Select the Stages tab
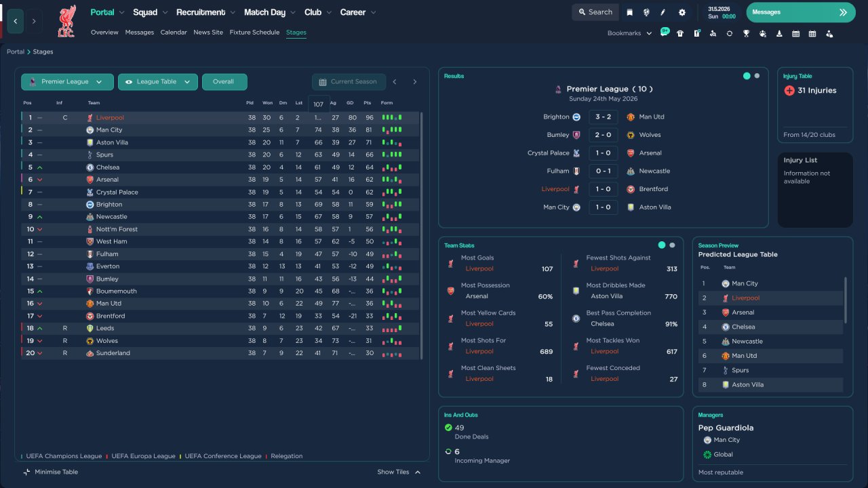This screenshot has height=488, width=868. pos(296,33)
